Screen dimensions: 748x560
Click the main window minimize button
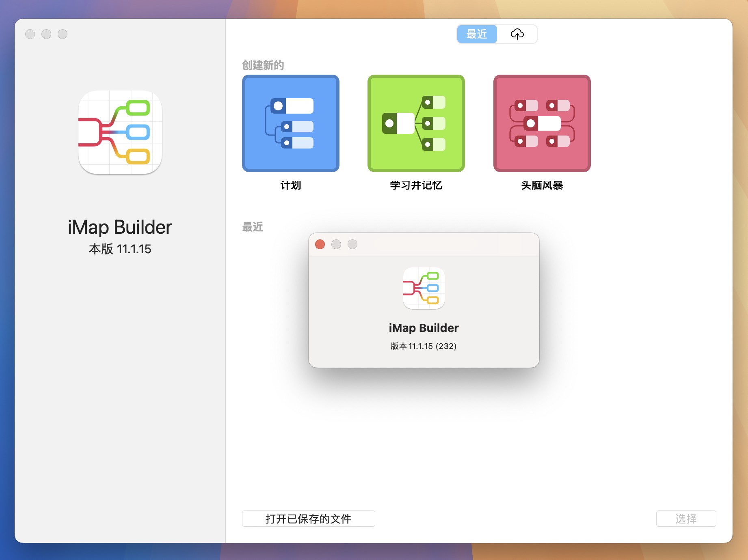pos(46,34)
